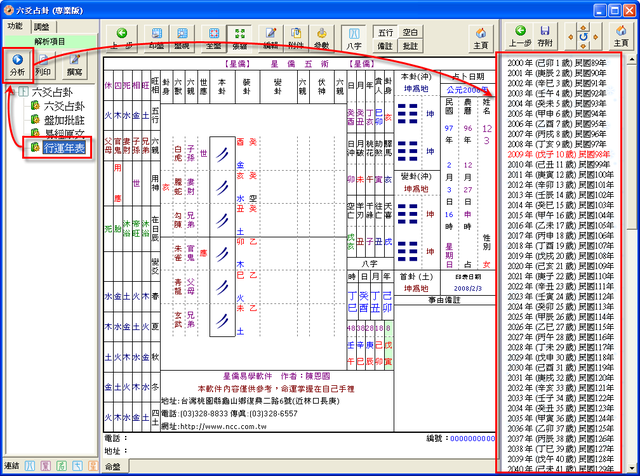640x476 pixels.
Task: Select the 2039 年 (戊午 40 歲) row
Action: [560, 459]
